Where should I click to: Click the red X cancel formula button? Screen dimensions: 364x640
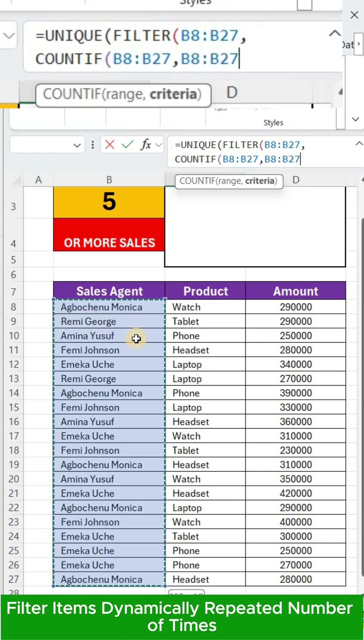coord(110,145)
